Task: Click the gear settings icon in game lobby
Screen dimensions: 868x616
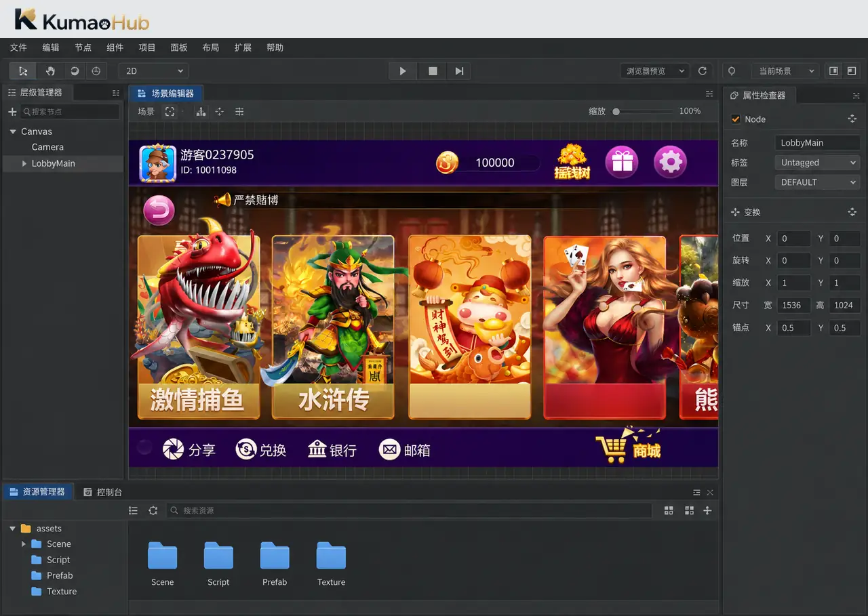Action: (x=670, y=162)
